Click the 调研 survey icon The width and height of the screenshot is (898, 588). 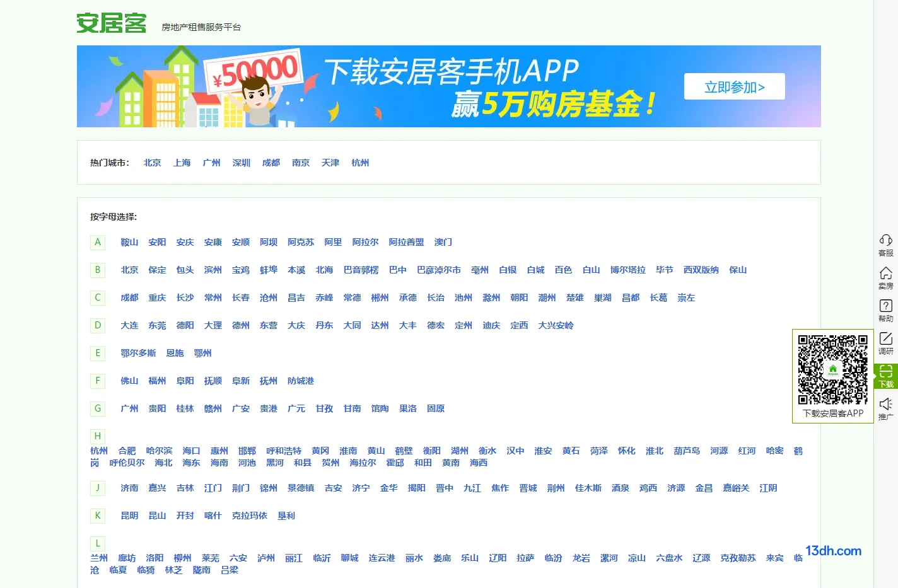click(x=885, y=343)
